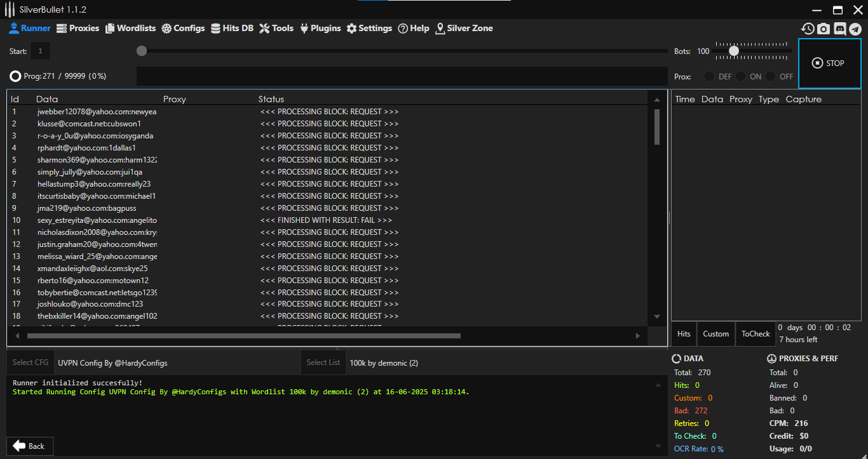The image size is (868, 459).
Task: Turn proxies ON with radio button
Action: tap(741, 76)
